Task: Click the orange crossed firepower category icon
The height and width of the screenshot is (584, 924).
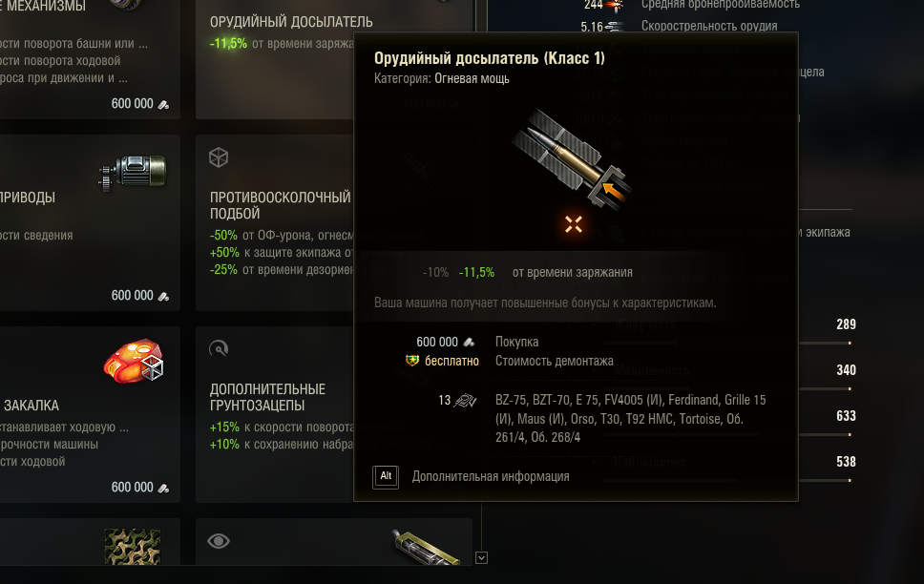Action: pyautogui.click(x=574, y=224)
